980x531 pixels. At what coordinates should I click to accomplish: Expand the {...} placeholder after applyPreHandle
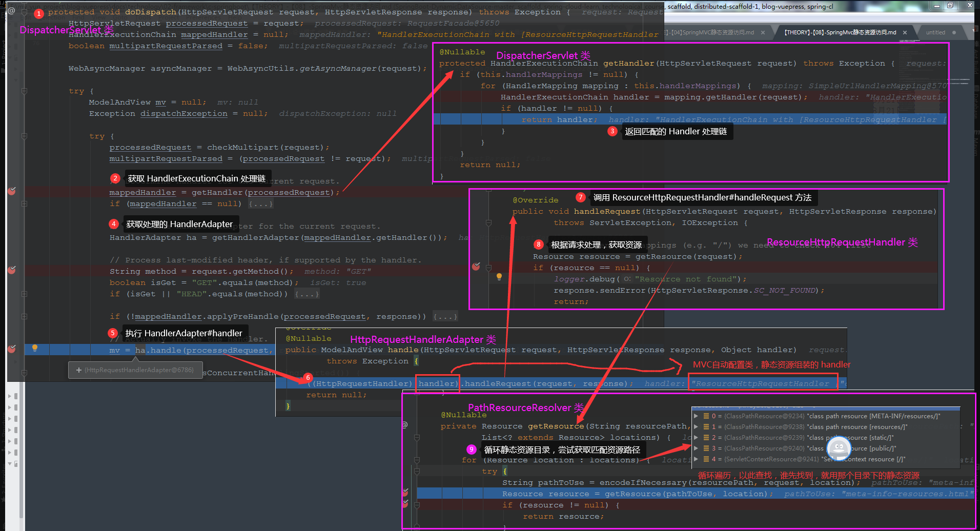click(x=445, y=317)
